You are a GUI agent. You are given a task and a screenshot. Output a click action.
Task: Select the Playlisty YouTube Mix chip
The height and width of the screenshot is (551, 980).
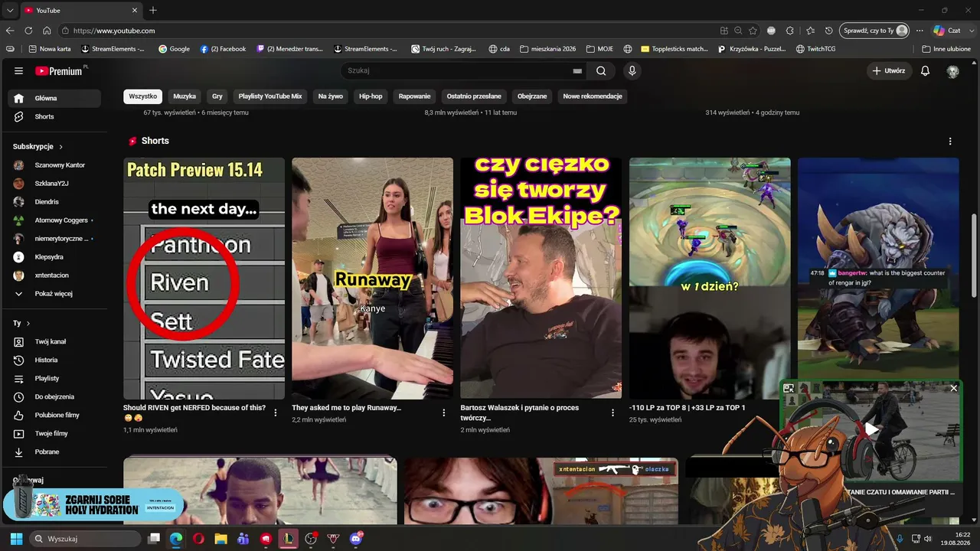click(x=270, y=96)
